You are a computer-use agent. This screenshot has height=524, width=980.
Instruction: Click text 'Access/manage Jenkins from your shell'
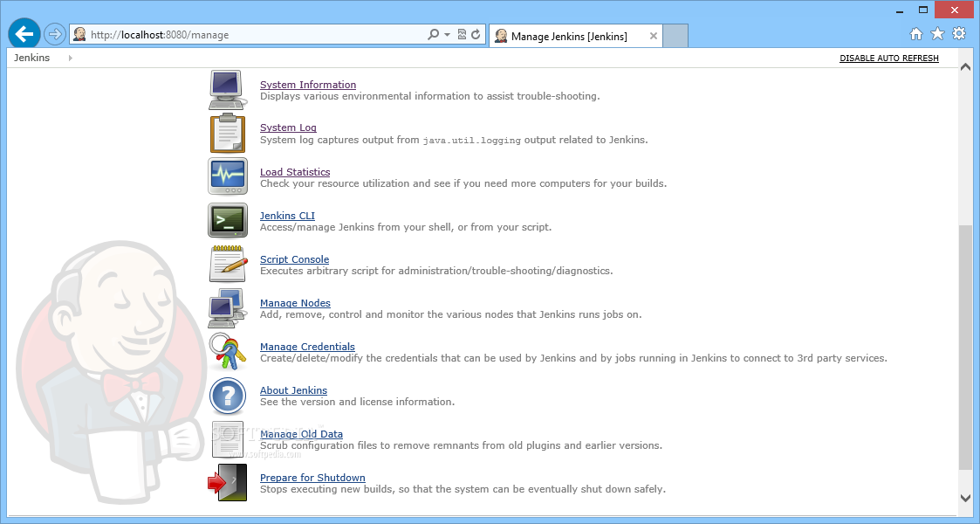click(x=356, y=227)
